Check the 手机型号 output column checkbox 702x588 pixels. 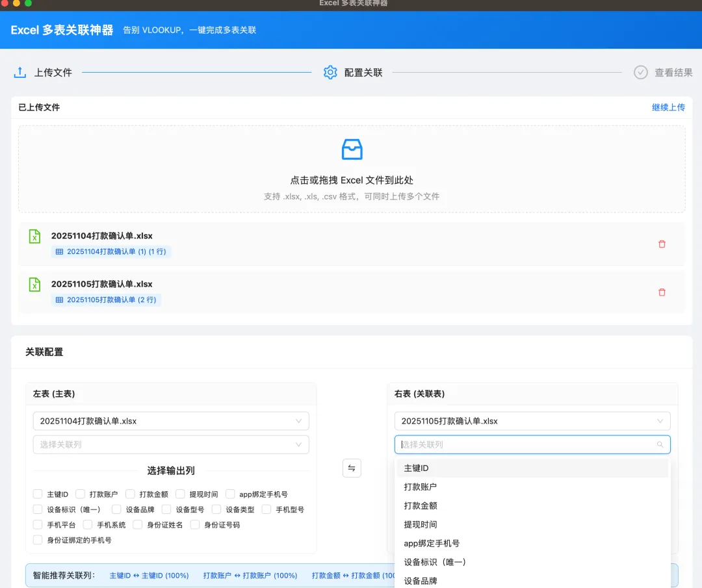click(x=266, y=509)
